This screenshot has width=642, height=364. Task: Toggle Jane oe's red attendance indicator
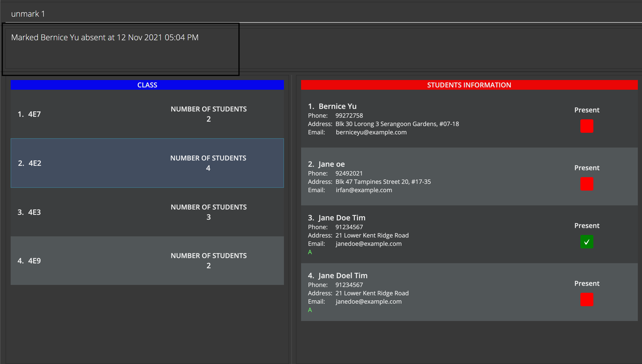[586, 184]
